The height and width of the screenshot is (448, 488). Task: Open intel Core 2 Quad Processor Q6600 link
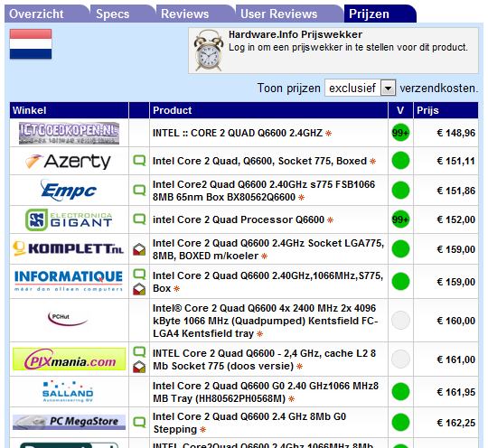point(239,219)
